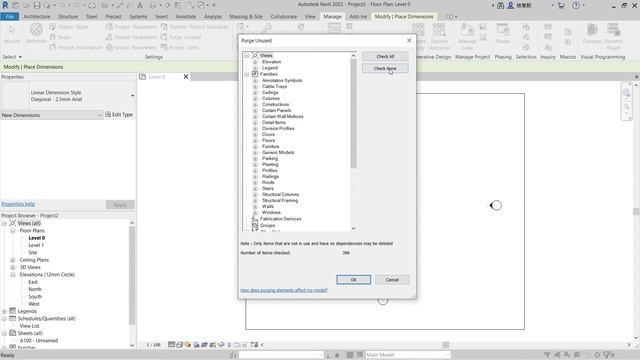
Task: Open Object Styles in Settings panel
Action: [x=69, y=27]
